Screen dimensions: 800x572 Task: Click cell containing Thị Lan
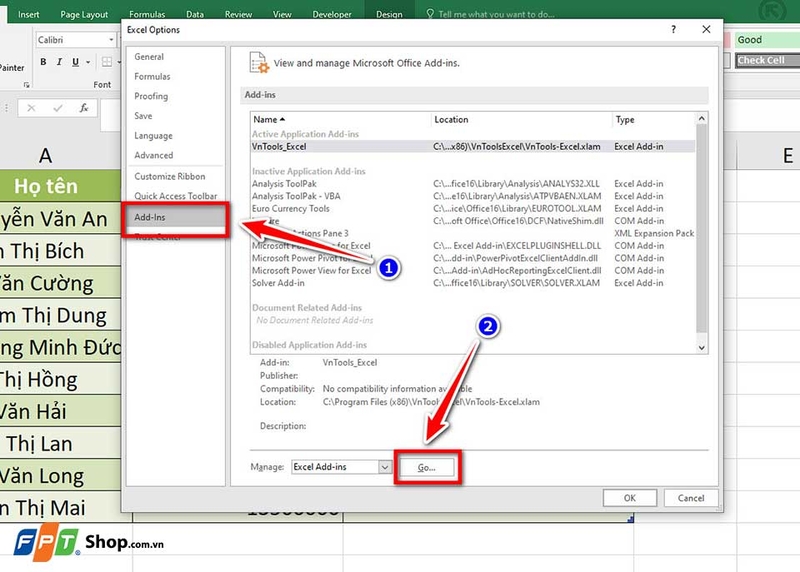(60, 443)
